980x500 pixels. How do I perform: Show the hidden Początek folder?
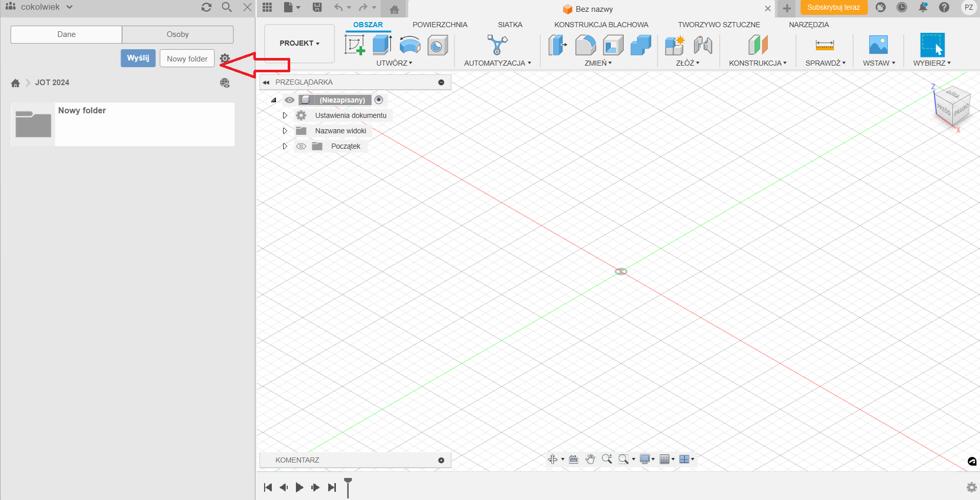tap(301, 146)
